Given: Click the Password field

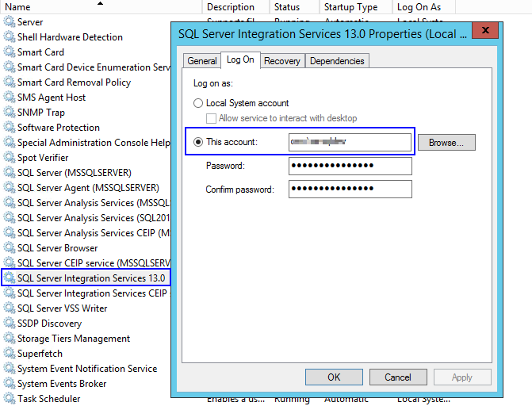Looking at the screenshot, I should [350, 166].
